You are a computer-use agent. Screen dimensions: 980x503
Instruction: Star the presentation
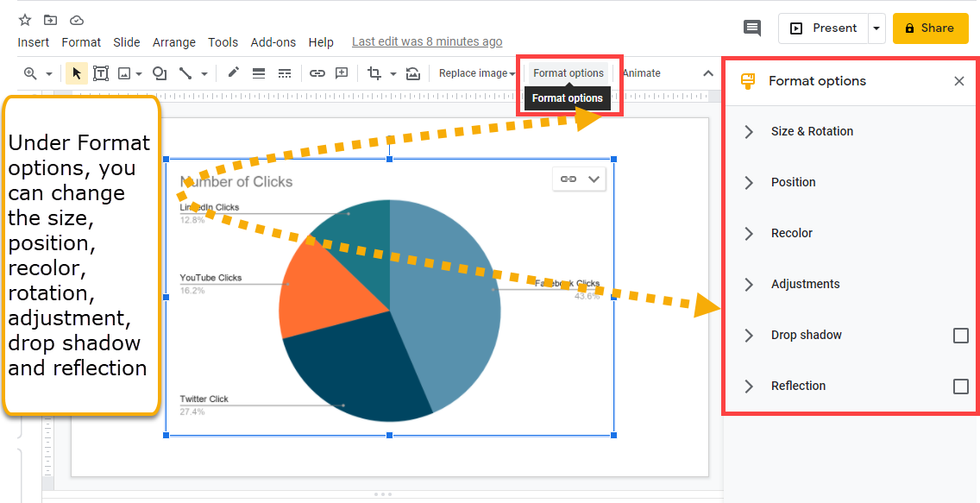coord(24,18)
